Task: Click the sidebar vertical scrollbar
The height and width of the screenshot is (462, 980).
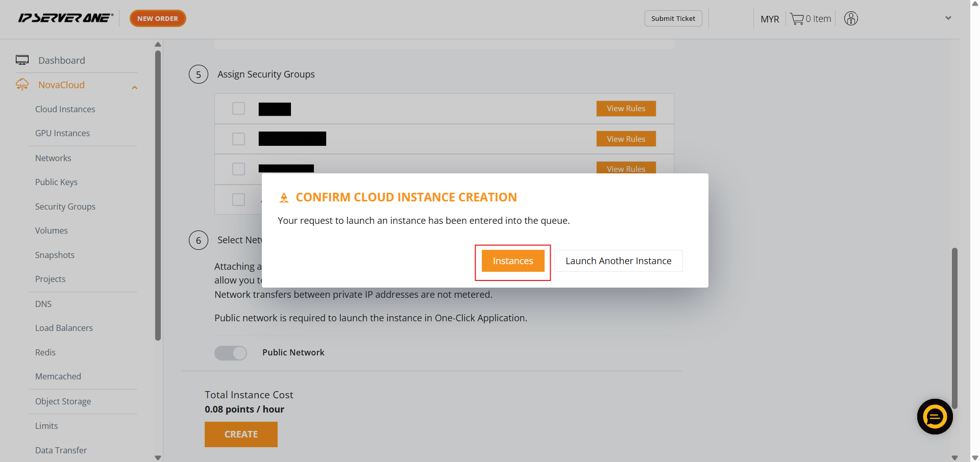Action: [x=158, y=194]
